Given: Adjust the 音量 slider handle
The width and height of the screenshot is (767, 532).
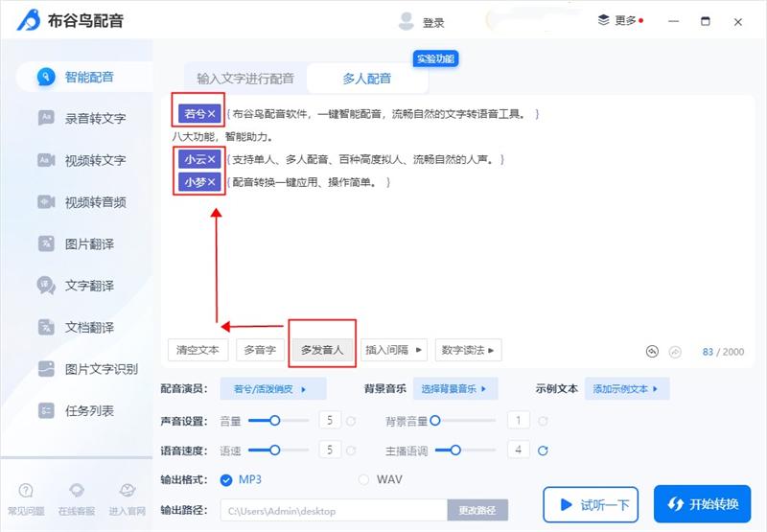Looking at the screenshot, I should [275, 421].
